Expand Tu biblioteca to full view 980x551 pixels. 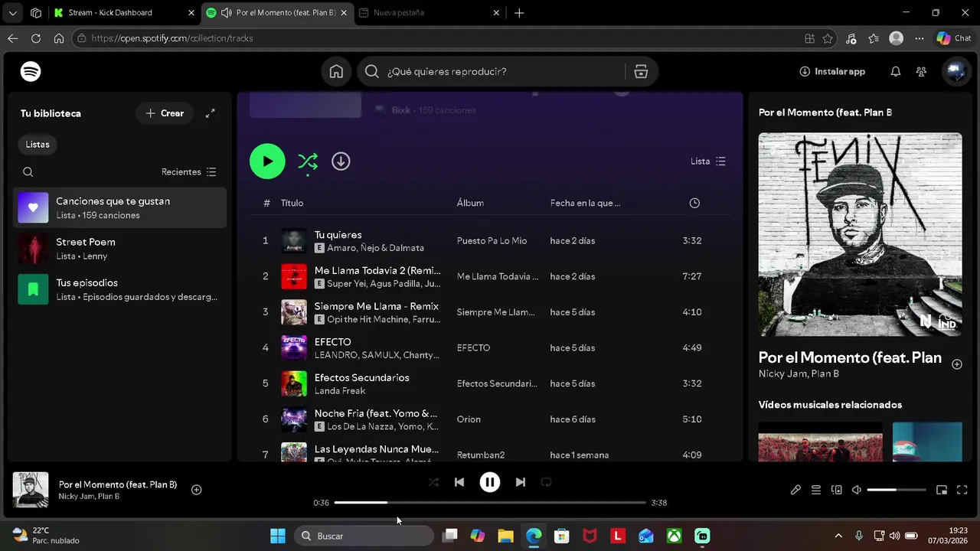pos(210,113)
